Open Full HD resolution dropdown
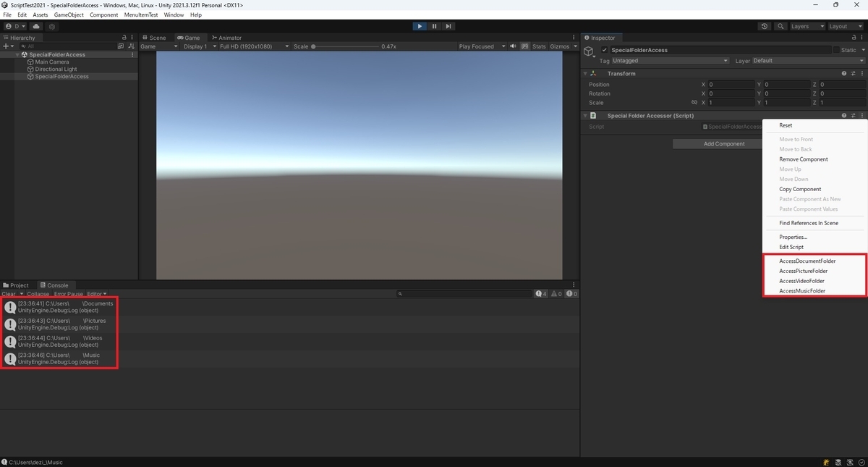 coord(252,46)
